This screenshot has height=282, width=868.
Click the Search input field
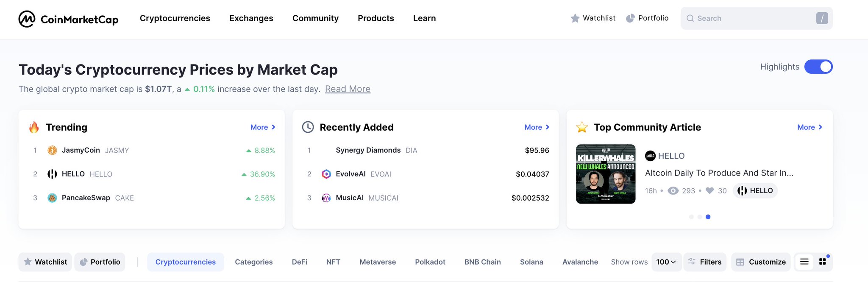[757, 18]
